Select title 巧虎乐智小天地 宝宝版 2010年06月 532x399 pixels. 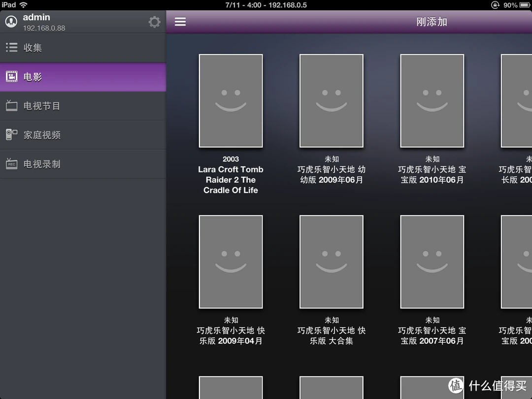coord(432,174)
